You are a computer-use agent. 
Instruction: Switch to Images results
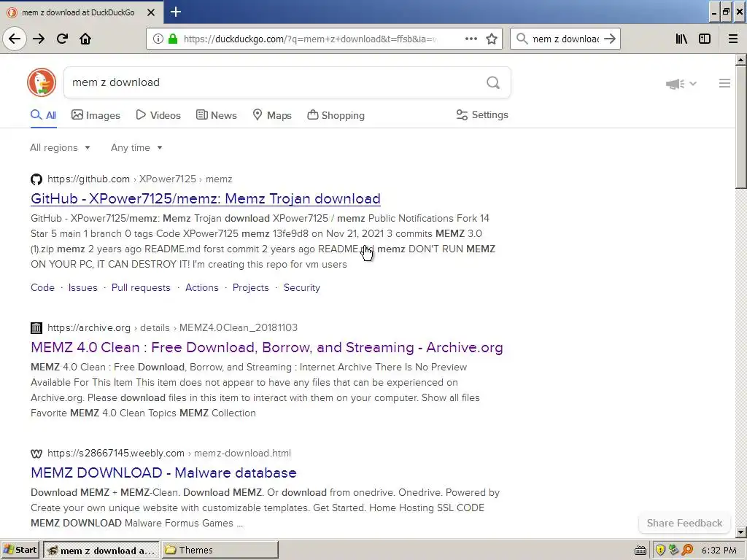tap(96, 115)
